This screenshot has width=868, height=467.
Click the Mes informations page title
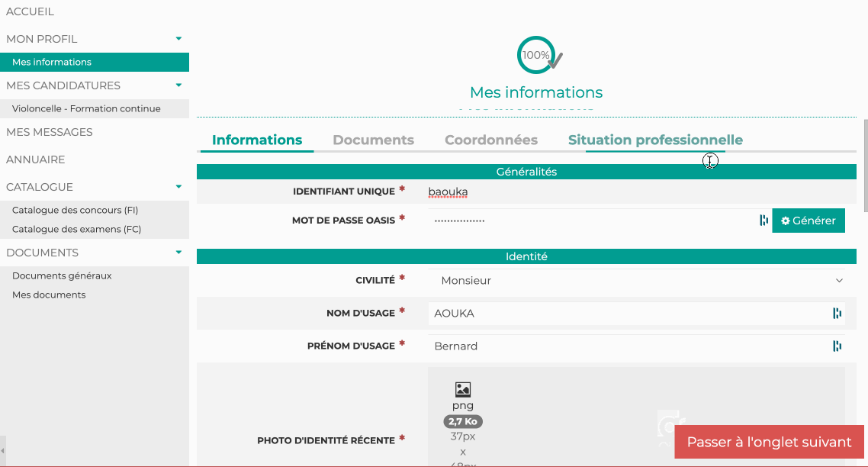(536, 92)
